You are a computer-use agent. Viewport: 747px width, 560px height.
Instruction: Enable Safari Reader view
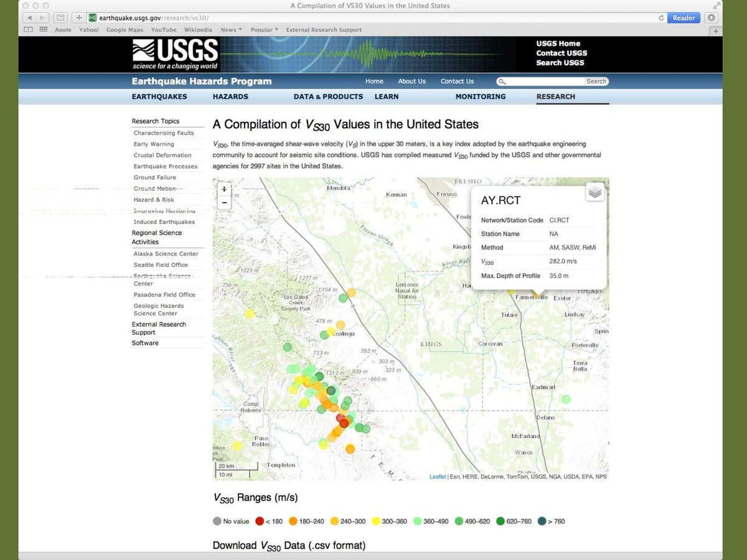pos(684,18)
